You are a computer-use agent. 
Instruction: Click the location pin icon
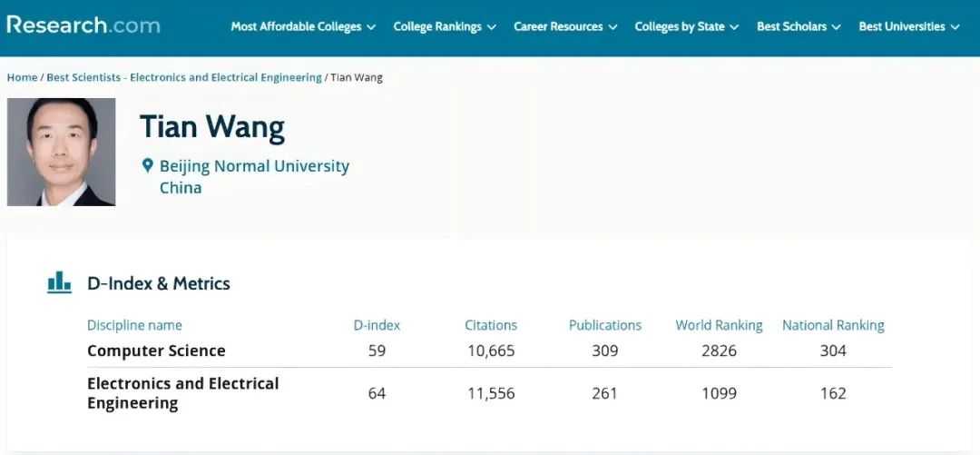coord(147,166)
